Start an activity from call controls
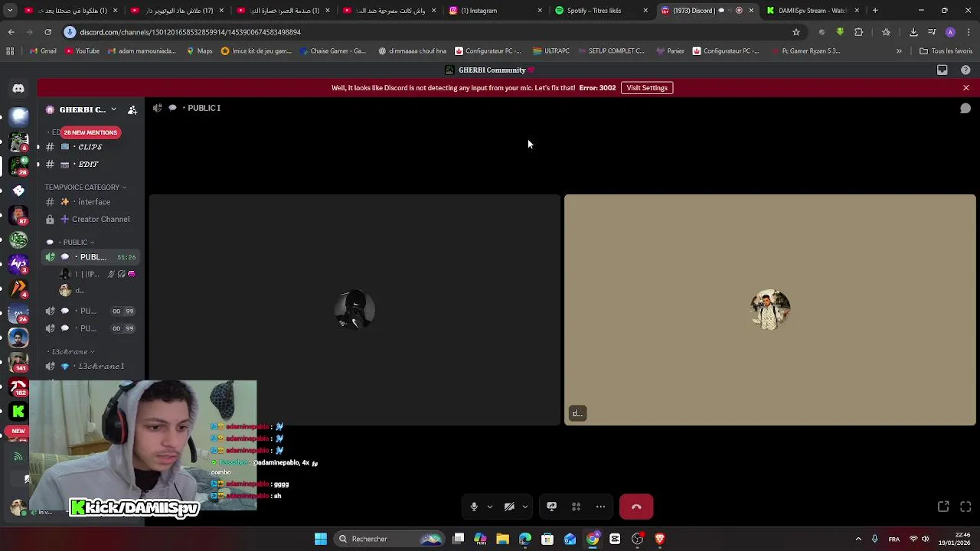980x551 pixels. click(x=576, y=507)
